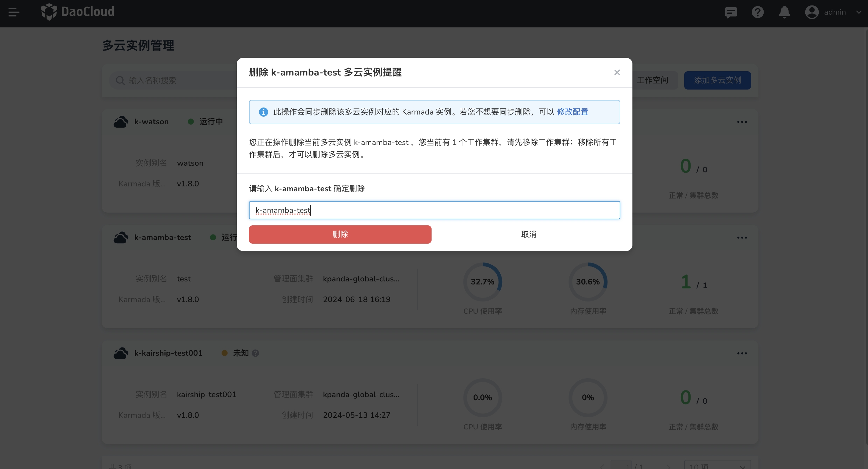Click the DaoCloud logo
The width and height of the screenshot is (868, 469).
pos(78,12)
